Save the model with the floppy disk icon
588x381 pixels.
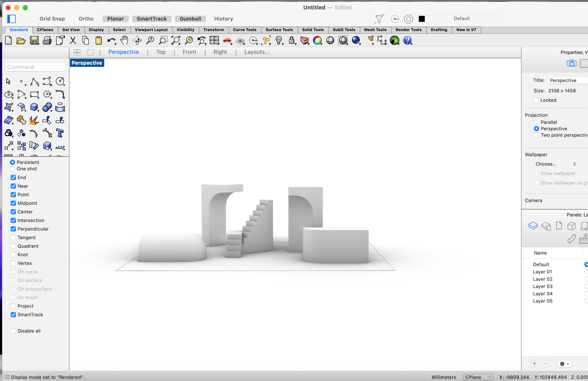(34, 40)
